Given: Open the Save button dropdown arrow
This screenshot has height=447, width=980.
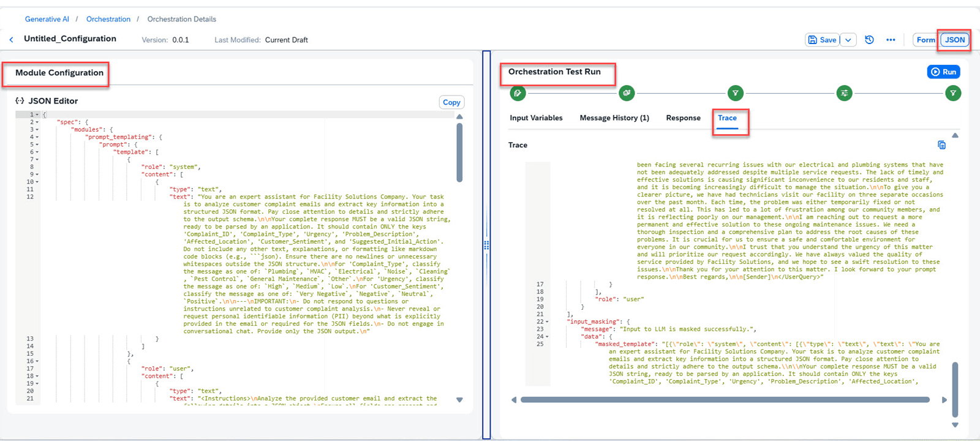Looking at the screenshot, I should click(x=848, y=40).
